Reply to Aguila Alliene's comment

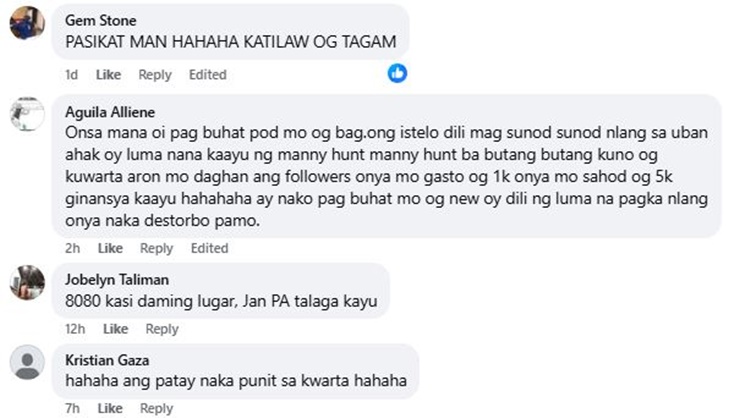[x=156, y=248]
